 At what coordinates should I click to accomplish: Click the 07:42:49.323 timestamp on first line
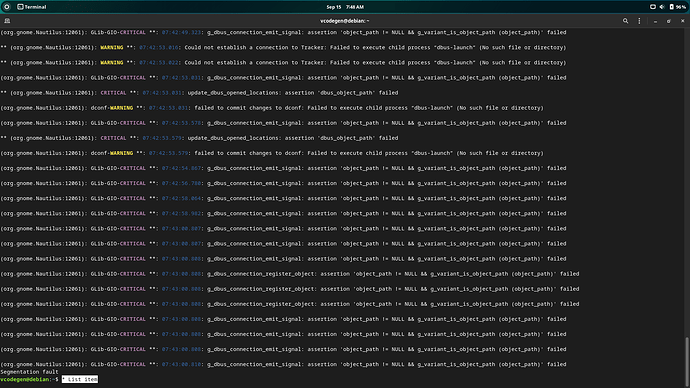click(181, 33)
